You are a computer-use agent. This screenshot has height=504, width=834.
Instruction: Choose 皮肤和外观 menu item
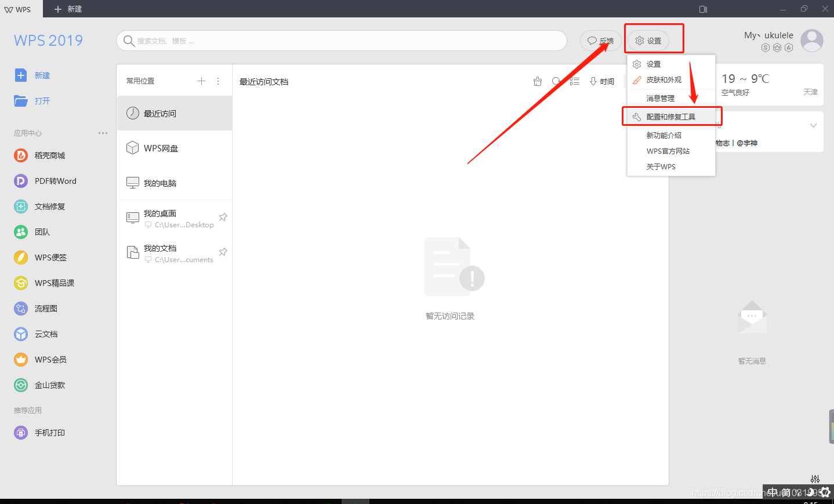click(x=671, y=79)
